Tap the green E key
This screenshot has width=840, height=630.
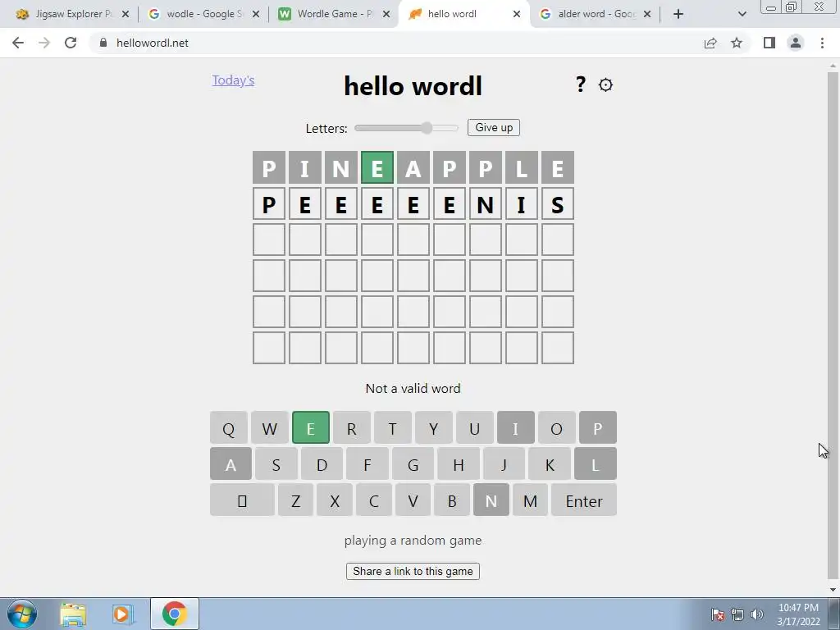pyautogui.click(x=311, y=427)
